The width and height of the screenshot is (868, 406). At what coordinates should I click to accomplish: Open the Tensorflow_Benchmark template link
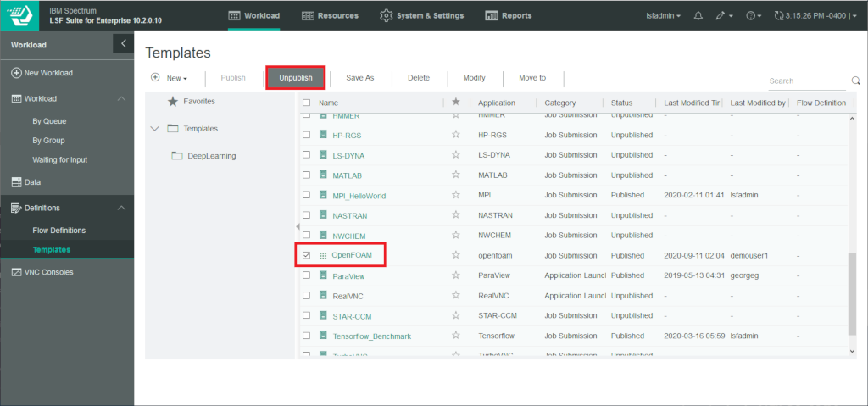pyautogui.click(x=372, y=336)
